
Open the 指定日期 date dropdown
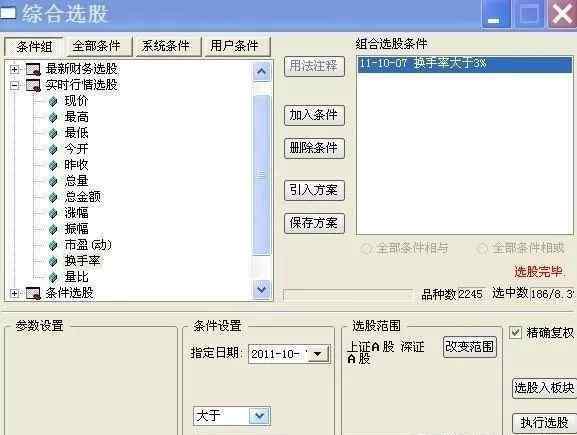318,354
